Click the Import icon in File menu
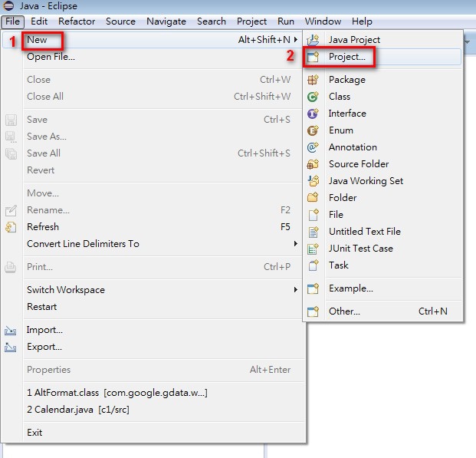Screen dimensions: 476x458 (x=10, y=330)
